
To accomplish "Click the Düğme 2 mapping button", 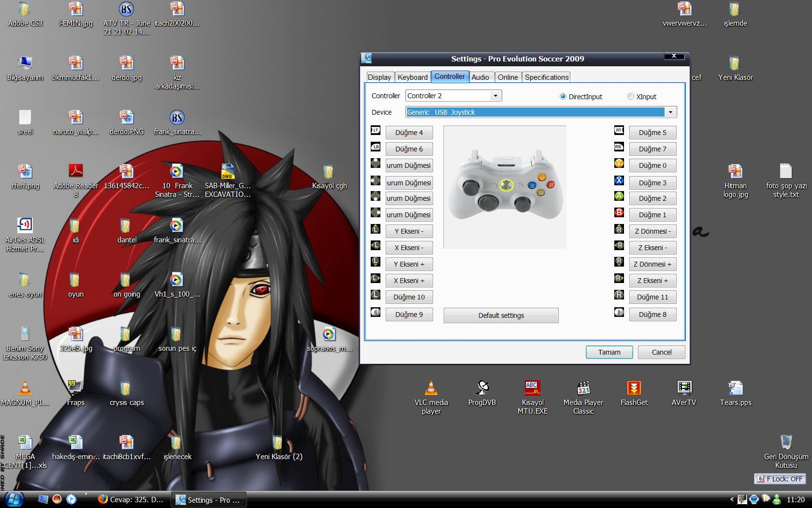I will (x=652, y=198).
